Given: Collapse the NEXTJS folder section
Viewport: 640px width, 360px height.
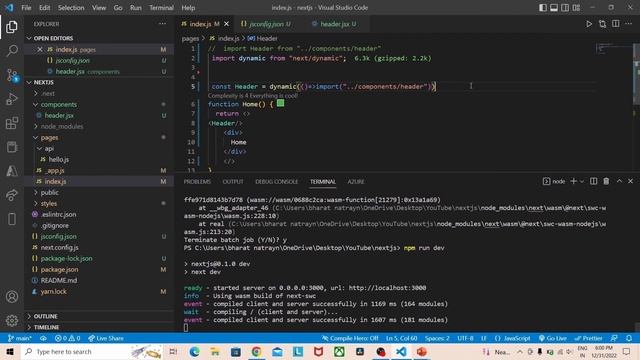Looking at the screenshot, I should click(x=100, y=82).
